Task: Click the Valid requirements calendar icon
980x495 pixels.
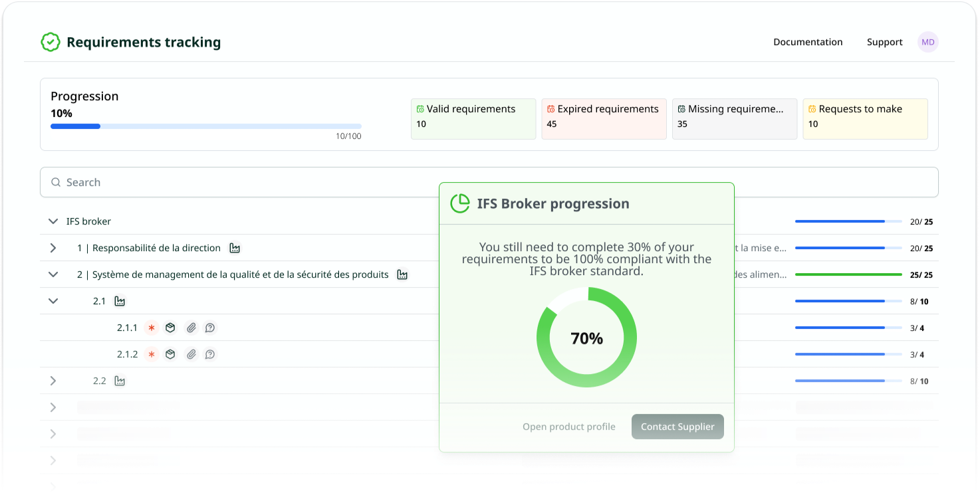Action: 420,109
